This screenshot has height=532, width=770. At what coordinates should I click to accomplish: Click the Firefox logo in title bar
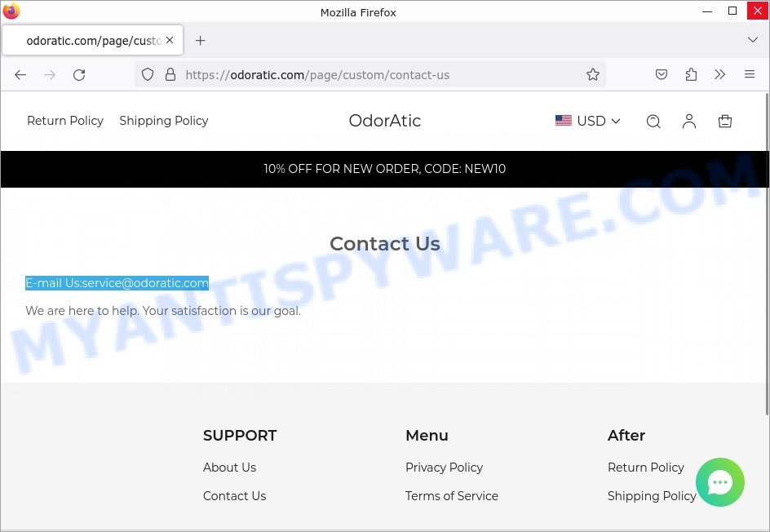tap(11, 11)
